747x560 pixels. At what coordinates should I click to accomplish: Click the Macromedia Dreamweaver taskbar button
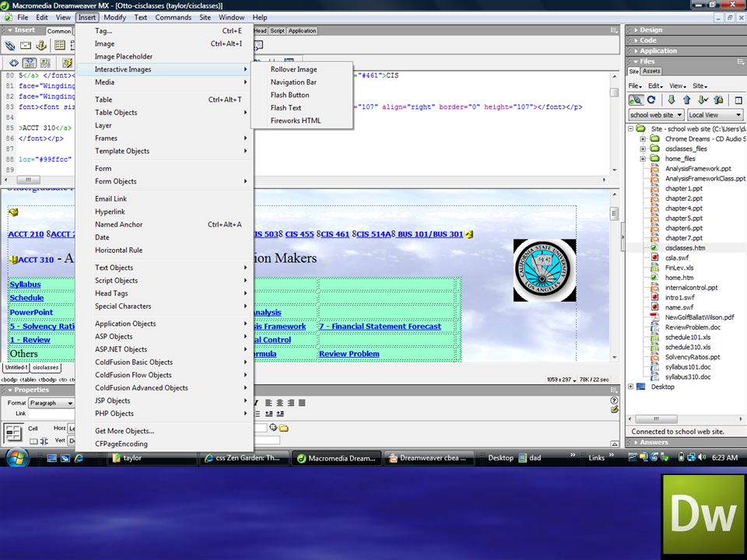pos(336,458)
